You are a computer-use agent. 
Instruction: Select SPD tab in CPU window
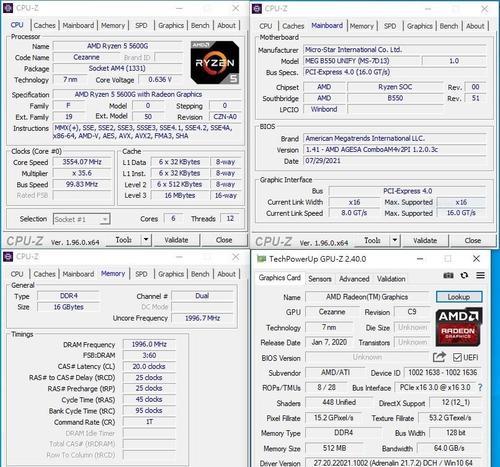tap(141, 25)
